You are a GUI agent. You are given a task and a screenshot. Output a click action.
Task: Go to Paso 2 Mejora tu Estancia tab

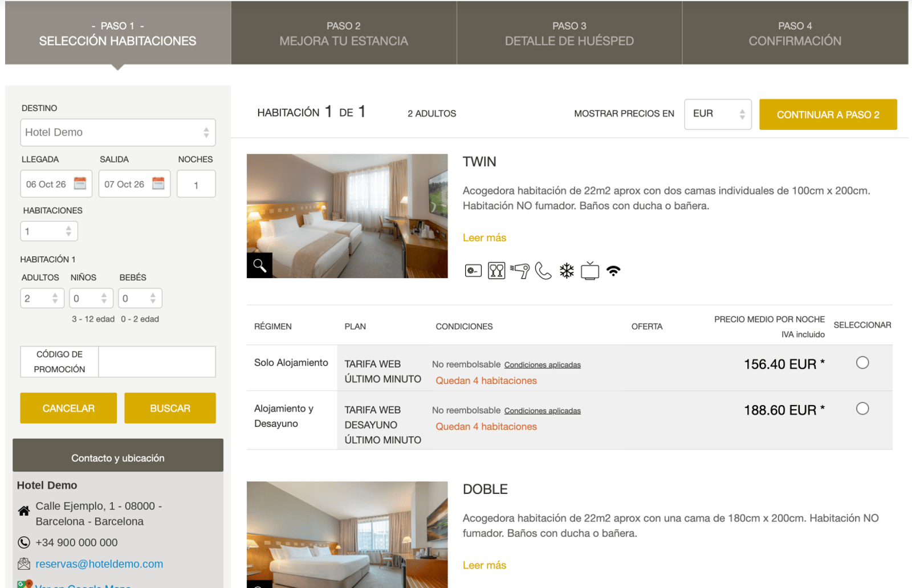[x=344, y=33]
